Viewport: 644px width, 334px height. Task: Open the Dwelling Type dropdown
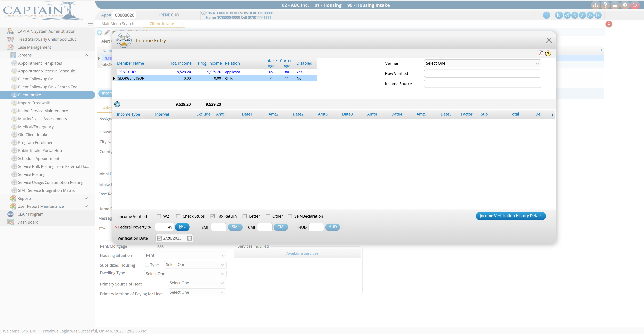(185, 274)
